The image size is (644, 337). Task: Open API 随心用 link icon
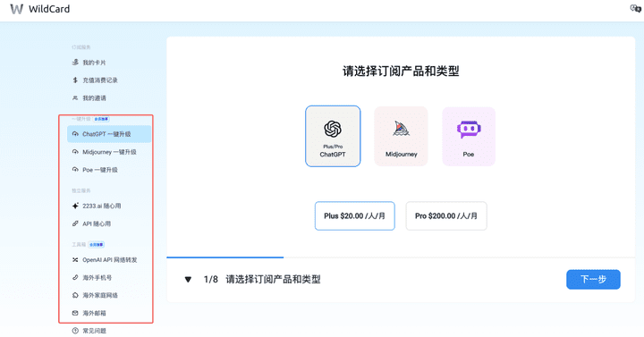click(75, 223)
